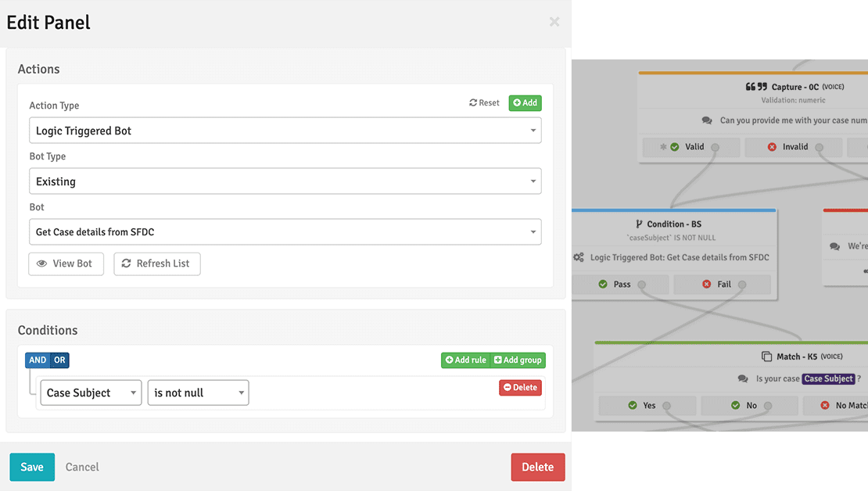Click the red Delete panel button
The height and width of the screenshot is (491, 868).
pos(537,467)
